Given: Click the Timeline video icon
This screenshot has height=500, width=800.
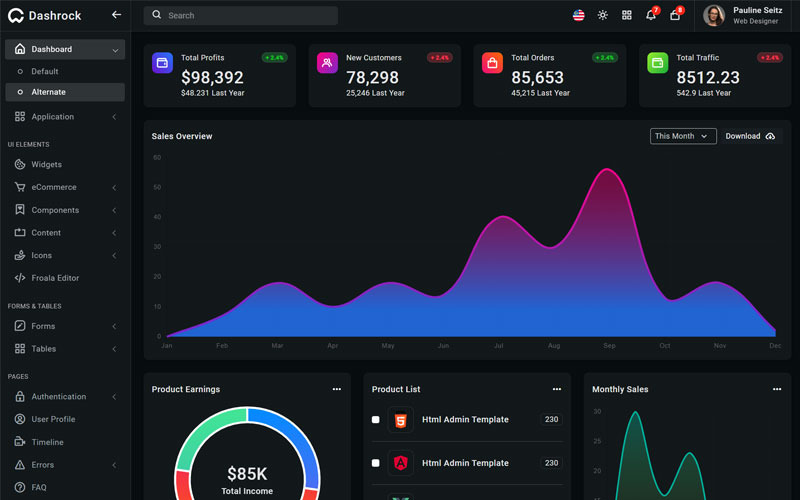Looking at the screenshot, I should [20, 442].
